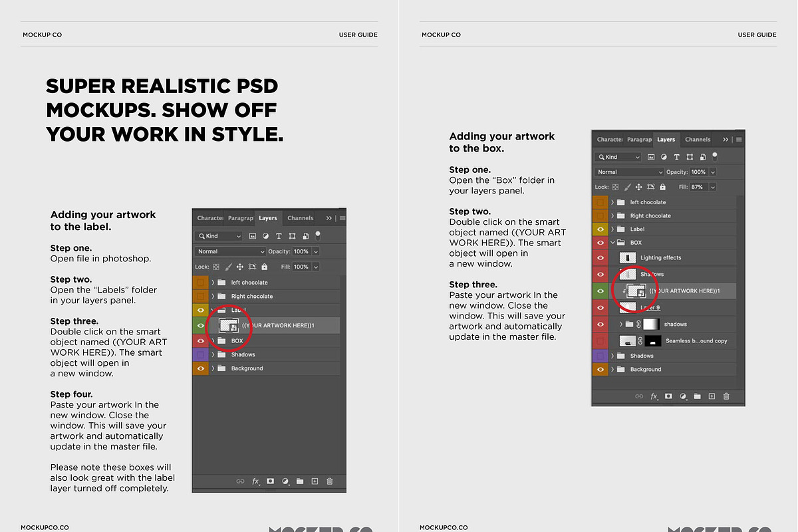Viewport: 798px width, 532px height.
Task: Click the >> more-tabs button in box guide's panel
Action: [726, 140]
